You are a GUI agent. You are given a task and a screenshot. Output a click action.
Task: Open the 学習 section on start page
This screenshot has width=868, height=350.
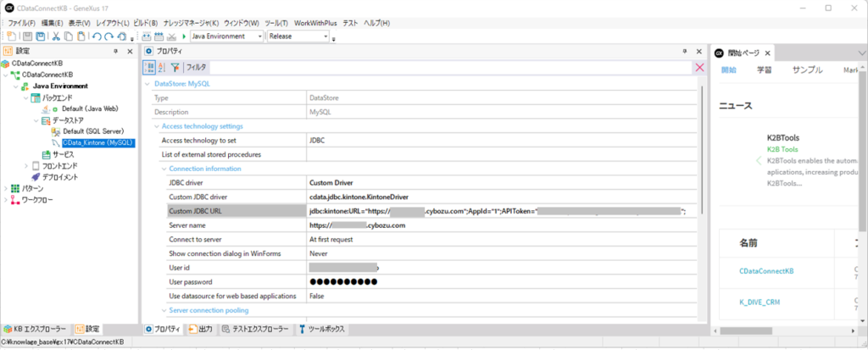pos(765,70)
